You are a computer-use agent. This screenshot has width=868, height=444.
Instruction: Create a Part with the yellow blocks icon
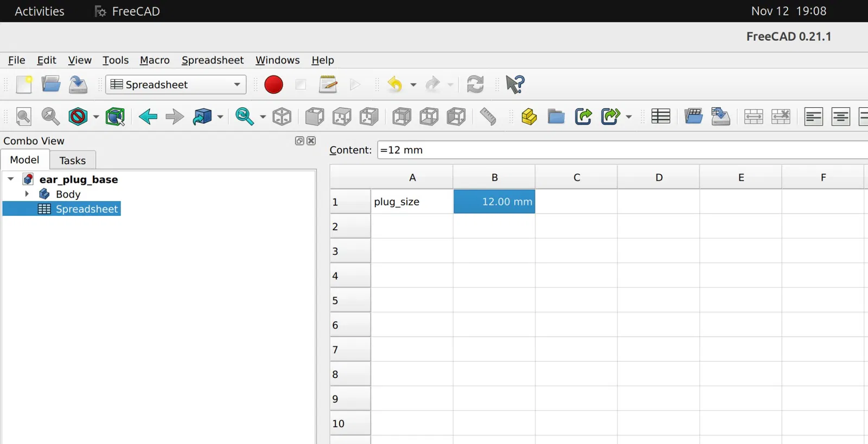[x=529, y=117]
